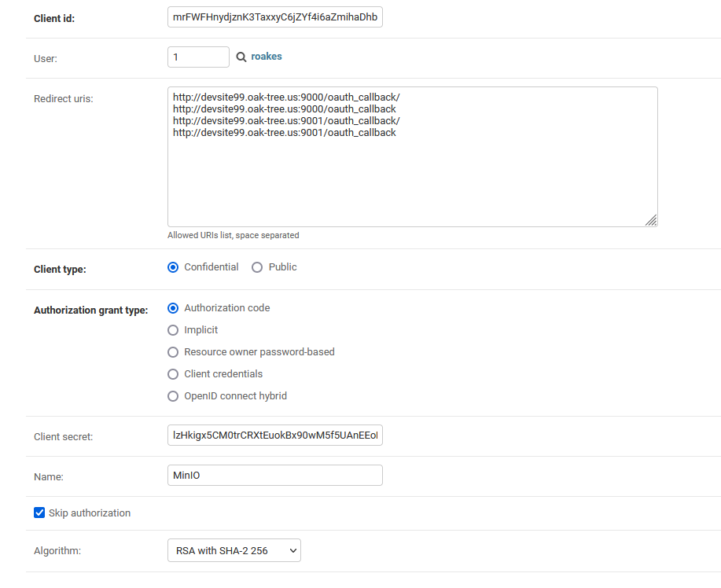
Task: Select the OpenID connect hybrid grant type
Action: coord(172,396)
